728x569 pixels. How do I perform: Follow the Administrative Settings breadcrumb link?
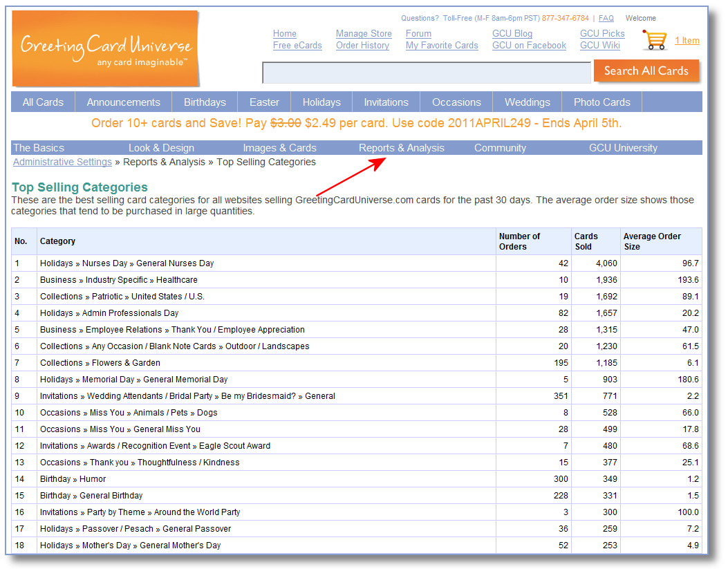click(x=62, y=162)
